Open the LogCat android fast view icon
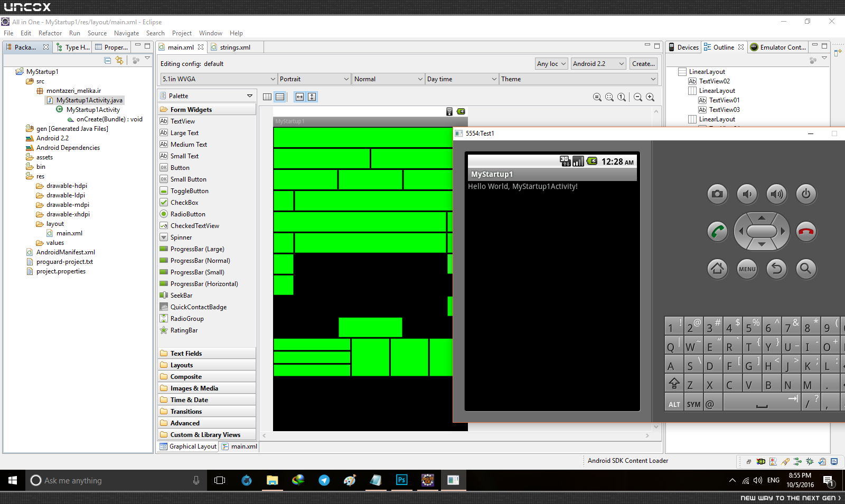The width and height of the screenshot is (845, 504). [x=761, y=461]
